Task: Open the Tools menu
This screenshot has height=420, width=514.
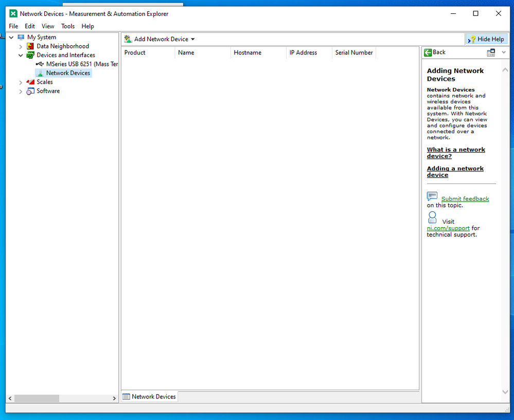Action: coord(68,26)
